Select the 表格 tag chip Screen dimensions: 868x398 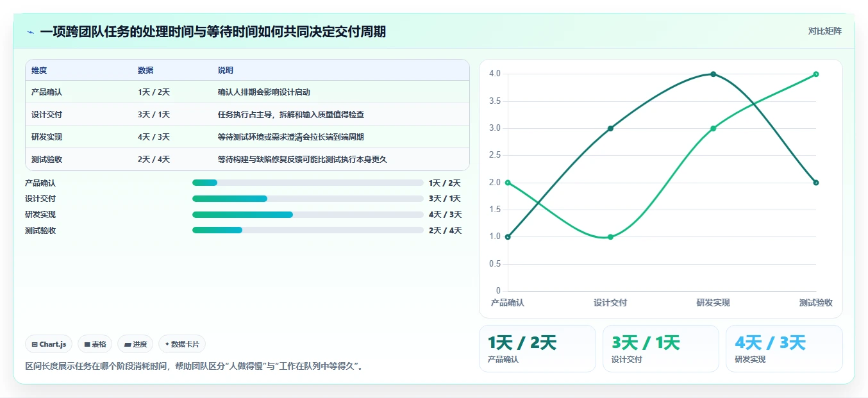click(95, 344)
